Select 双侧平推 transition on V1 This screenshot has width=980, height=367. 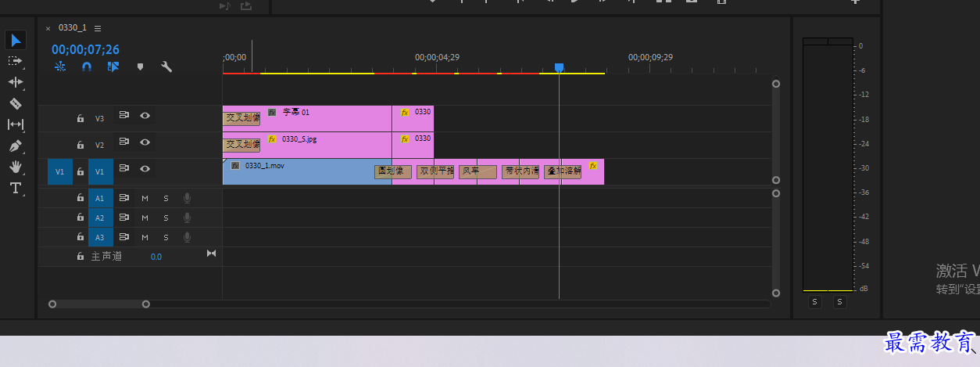[x=435, y=171]
